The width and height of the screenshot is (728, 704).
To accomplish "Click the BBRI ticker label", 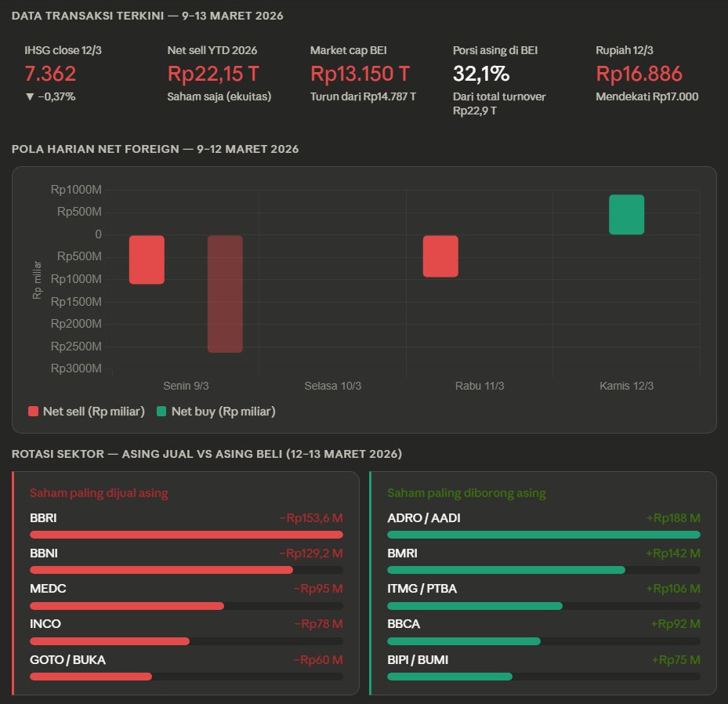I will [43, 518].
